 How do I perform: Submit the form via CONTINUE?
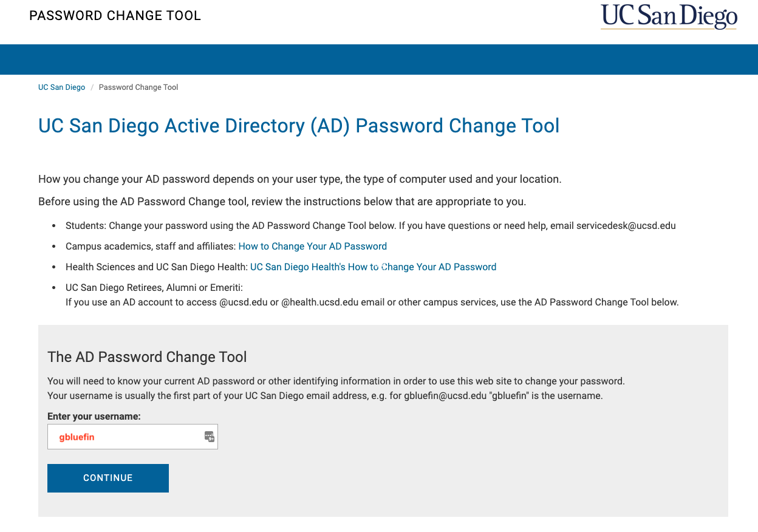click(x=108, y=478)
